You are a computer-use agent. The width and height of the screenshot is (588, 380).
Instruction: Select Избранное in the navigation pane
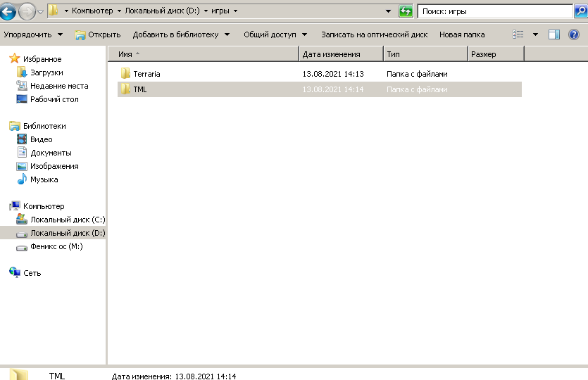(x=42, y=59)
